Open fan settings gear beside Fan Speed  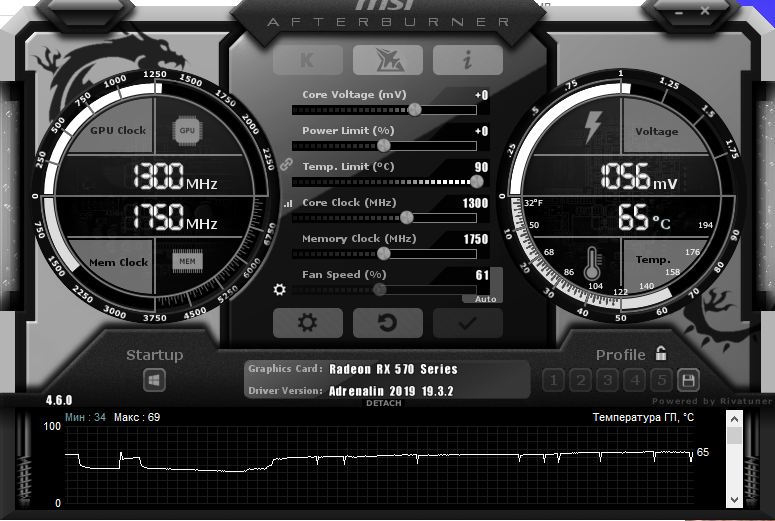pos(279,289)
